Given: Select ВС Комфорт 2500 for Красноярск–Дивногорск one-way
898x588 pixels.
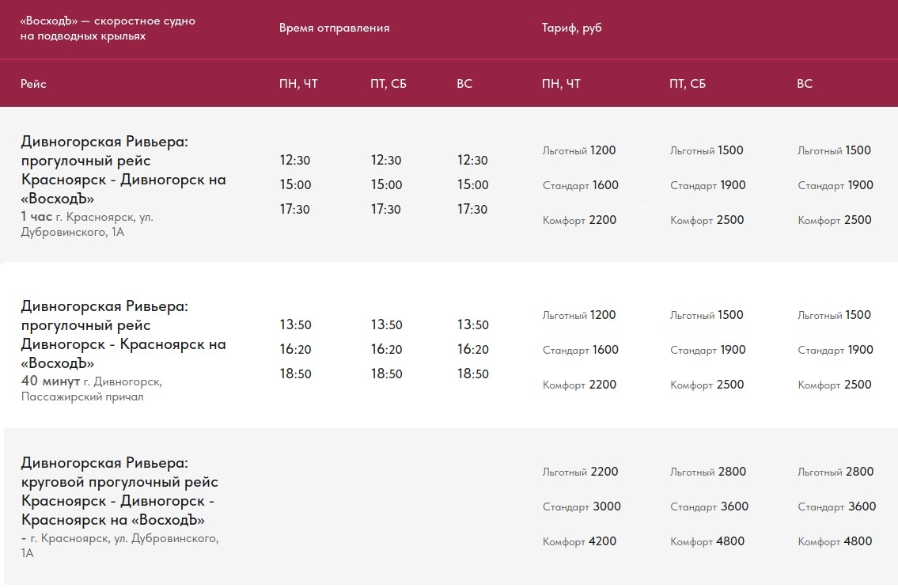Looking at the screenshot, I should (835, 220).
